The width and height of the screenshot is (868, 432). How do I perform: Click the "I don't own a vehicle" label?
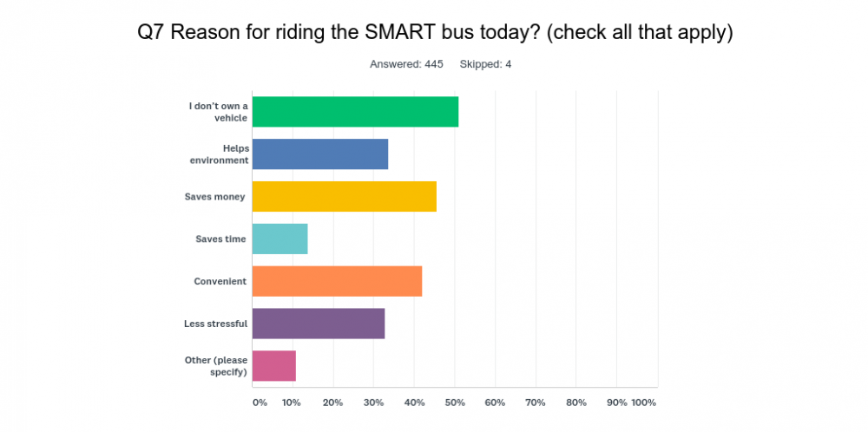[219, 112]
